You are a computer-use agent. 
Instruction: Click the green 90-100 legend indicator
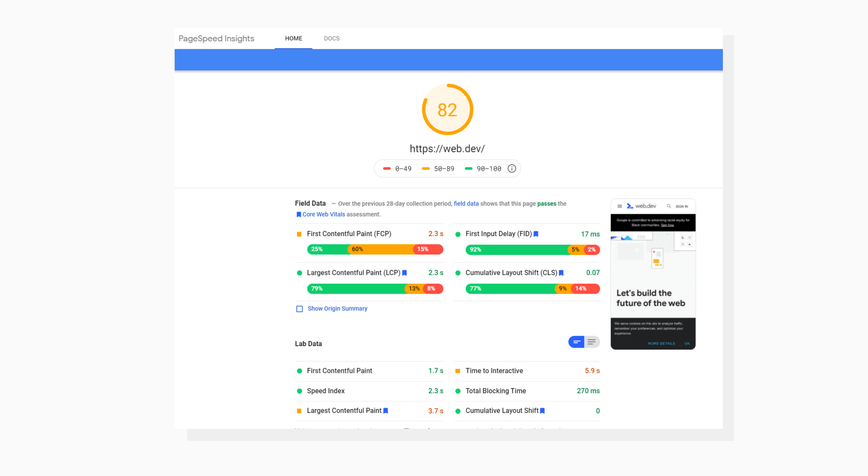coord(468,168)
